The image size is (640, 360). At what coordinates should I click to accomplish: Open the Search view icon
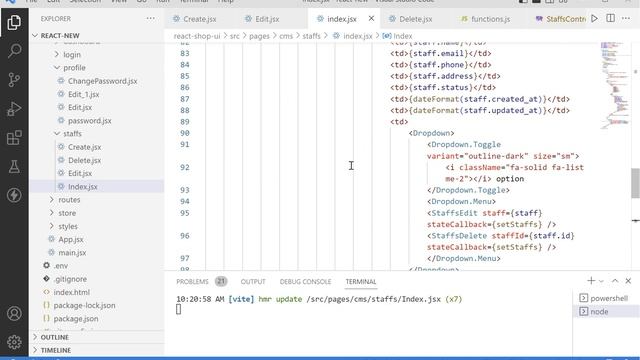(x=14, y=51)
